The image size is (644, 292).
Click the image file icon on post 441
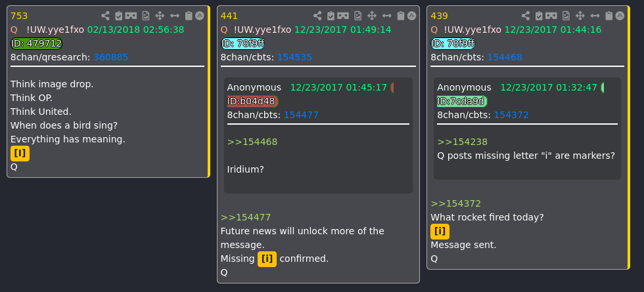(x=357, y=16)
